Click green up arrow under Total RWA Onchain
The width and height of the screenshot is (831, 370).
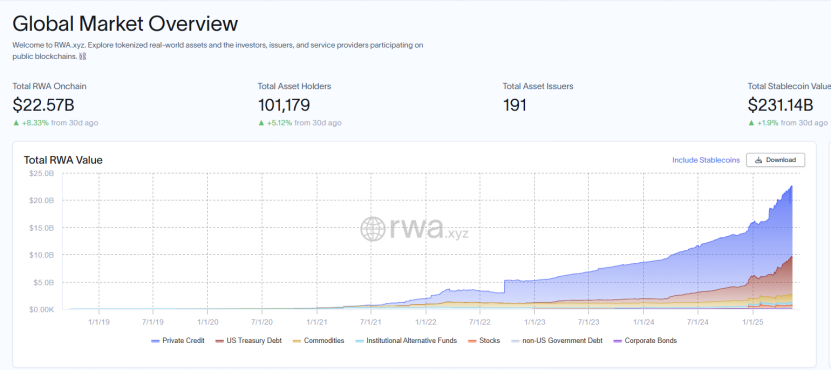click(16, 123)
